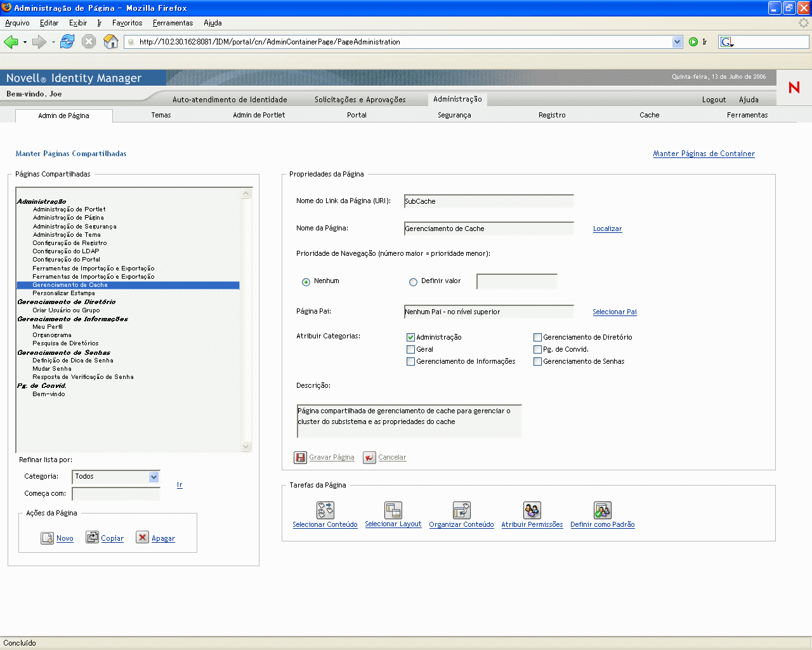Uncheck the Administração category checkbox
The width and height of the screenshot is (812, 650).
(x=410, y=338)
